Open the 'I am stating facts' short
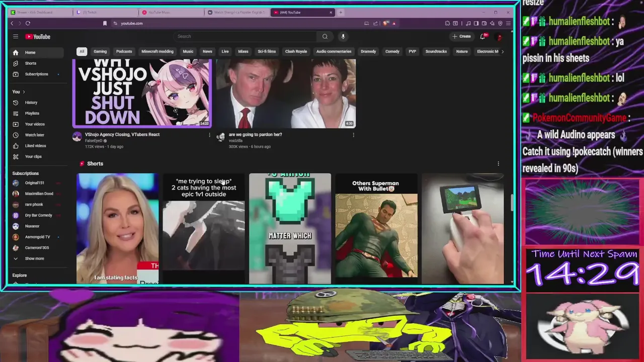 coord(117,229)
